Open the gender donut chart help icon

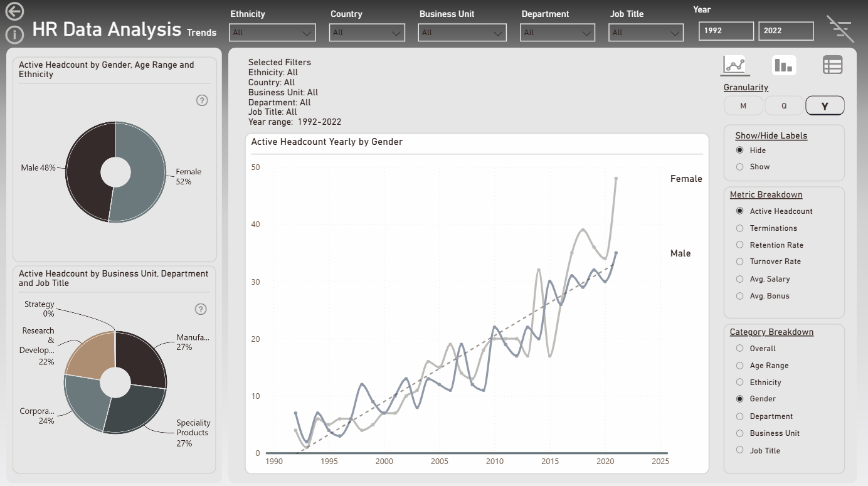[x=202, y=100]
